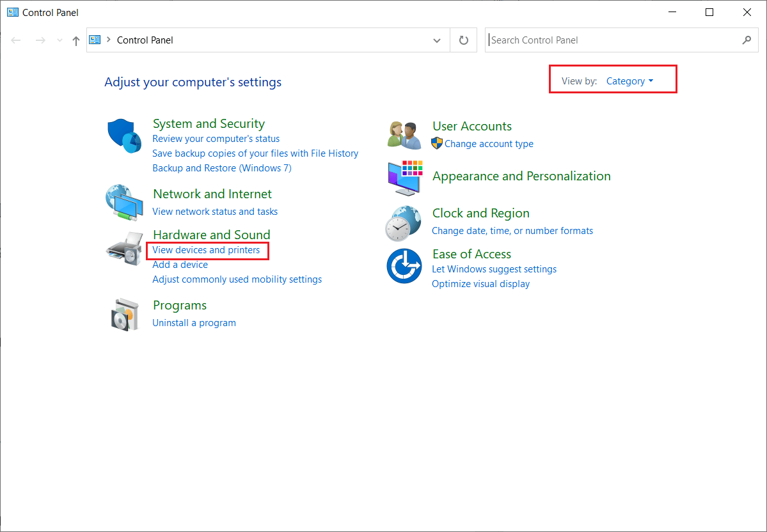Open the address bar history dropdown
Screen dimensions: 767x532
click(437, 40)
